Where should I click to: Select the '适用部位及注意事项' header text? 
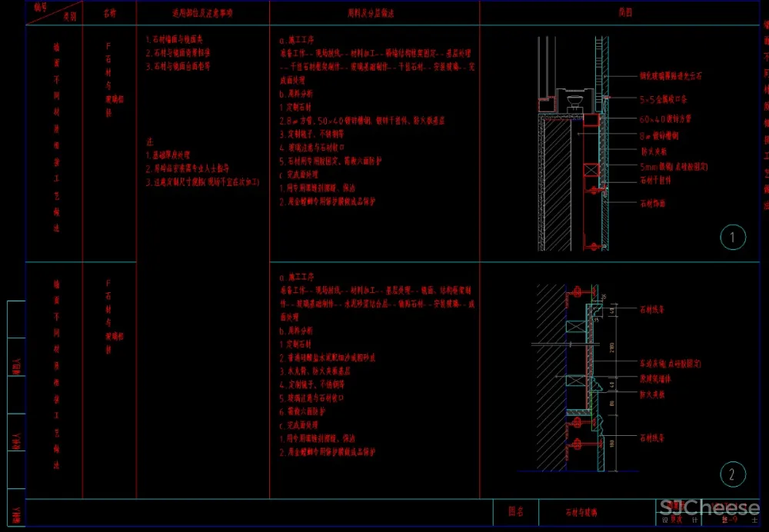[202, 14]
